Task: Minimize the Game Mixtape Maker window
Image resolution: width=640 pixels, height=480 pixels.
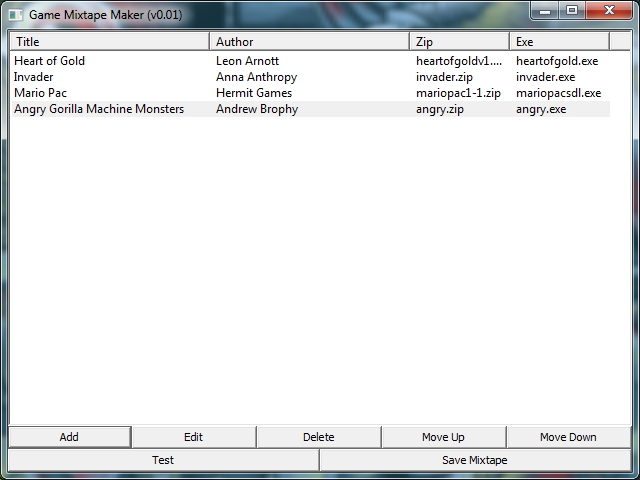Action: (544, 11)
